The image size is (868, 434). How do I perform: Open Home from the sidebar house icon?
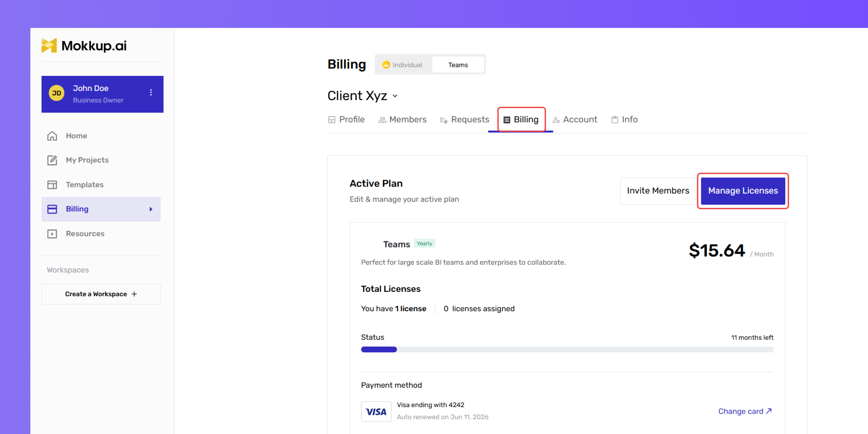(52, 136)
